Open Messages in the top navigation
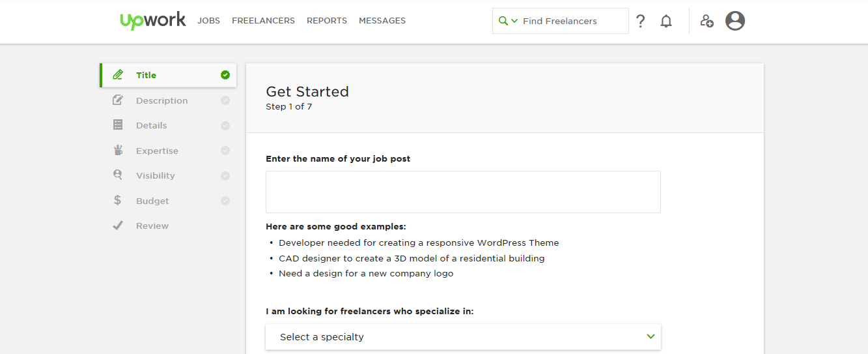The image size is (868, 354). pyautogui.click(x=382, y=21)
